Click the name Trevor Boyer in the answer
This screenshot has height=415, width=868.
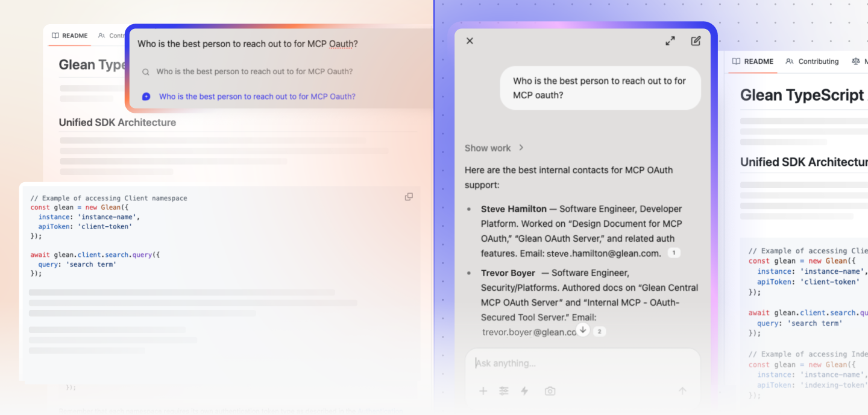pos(508,273)
